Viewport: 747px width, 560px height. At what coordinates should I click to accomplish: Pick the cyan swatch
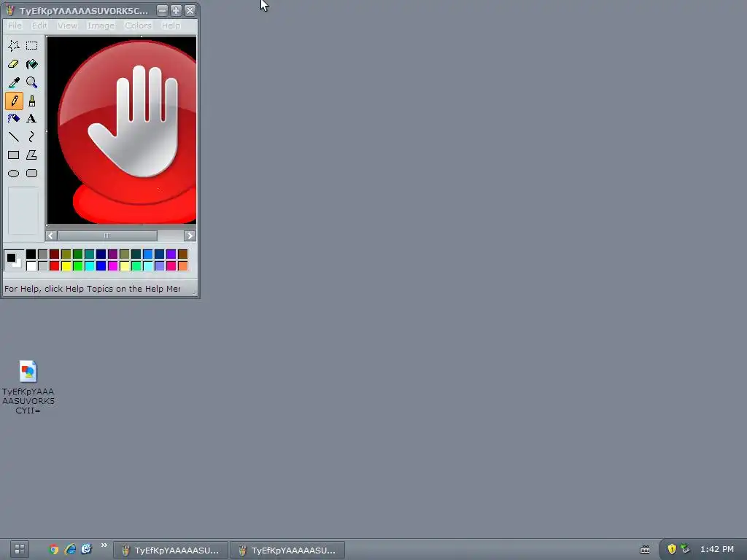[90, 265]
